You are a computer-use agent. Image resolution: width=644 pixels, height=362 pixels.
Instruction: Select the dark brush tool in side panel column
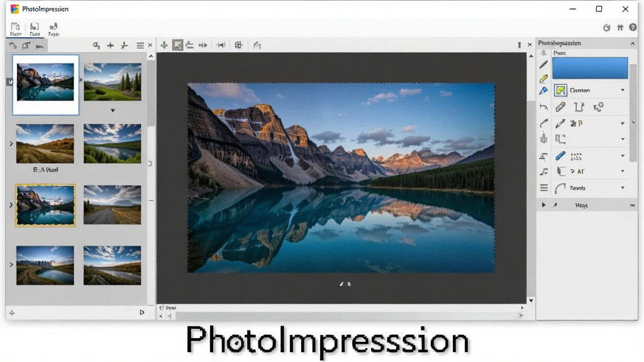click(543, 65)
